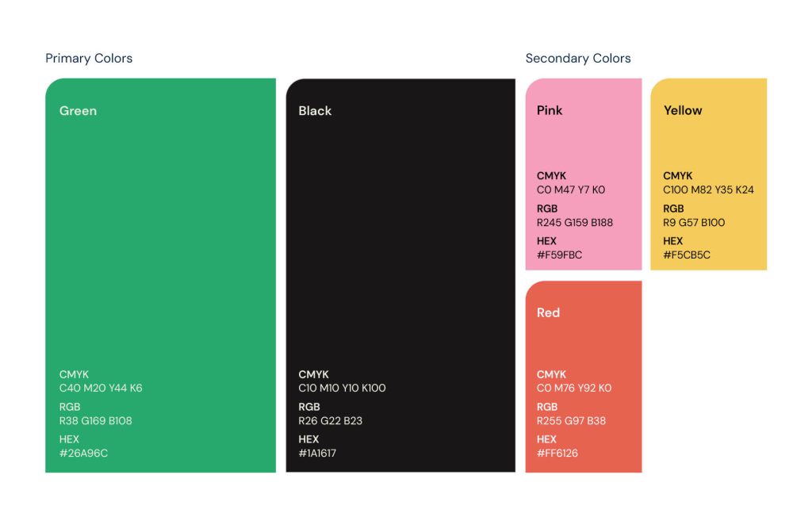The width and height of the screenshot is (812, 517).
Task: Click the Primary Colors heading
Action: click(x=89, y=59)
